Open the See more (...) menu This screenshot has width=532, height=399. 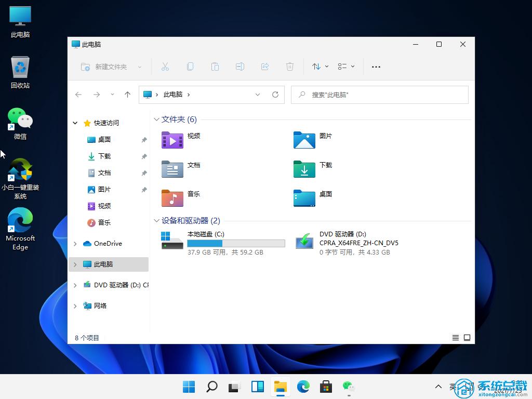[x=376, y=66]
